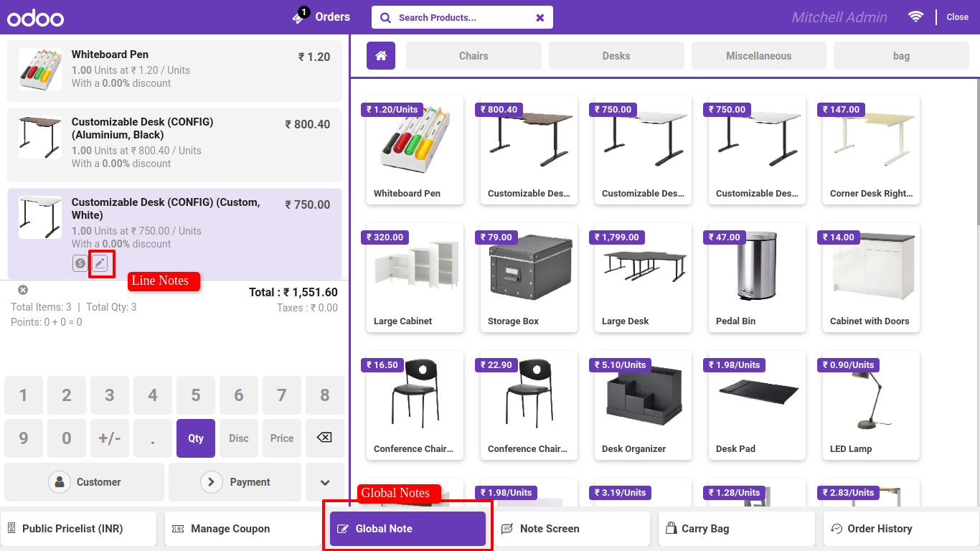The width and height of the screenshot is (980, 551).
Task: View Order History
Action: tap(902, 529)
